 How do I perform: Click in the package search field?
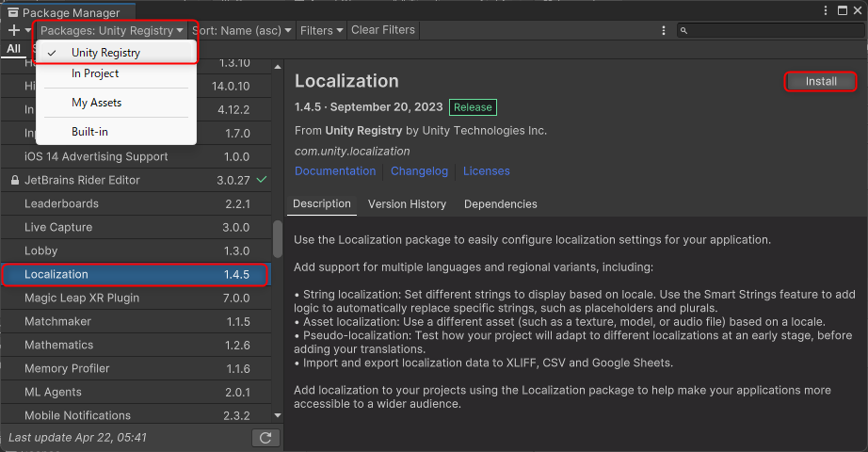[772, 30]
